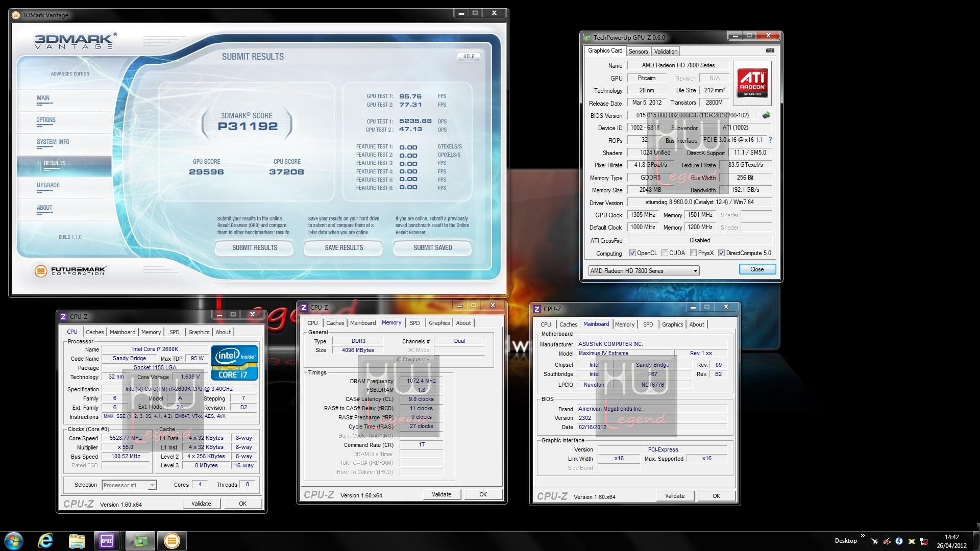Open About tab in CPU-Z Mainboard window

[696, 324]
